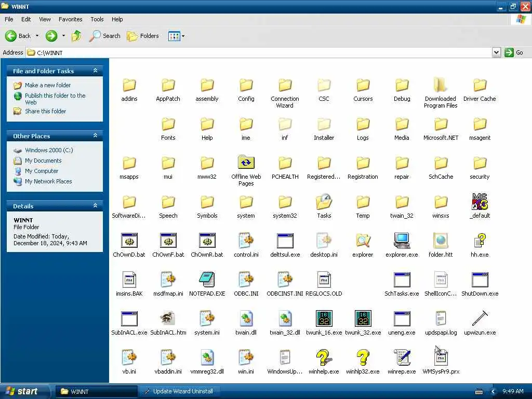
Task: Click the Back navigation button
Action: pos(18,36)
